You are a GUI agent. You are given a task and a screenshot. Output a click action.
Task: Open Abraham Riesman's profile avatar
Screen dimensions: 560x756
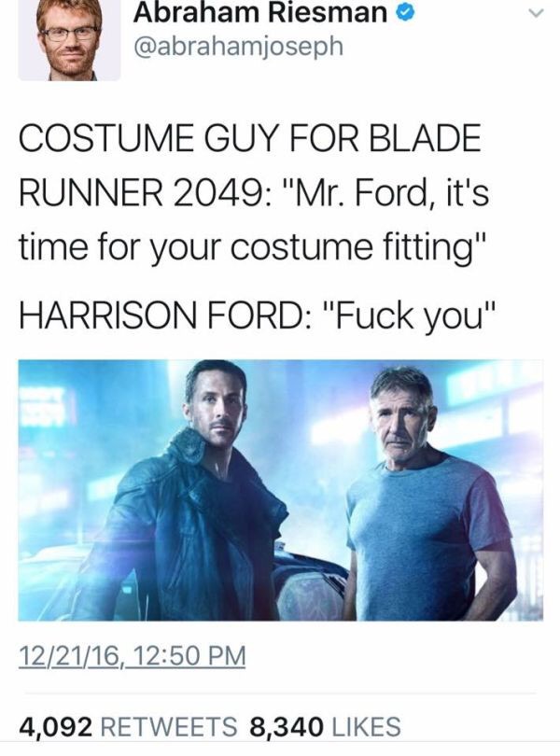(69, 39)
